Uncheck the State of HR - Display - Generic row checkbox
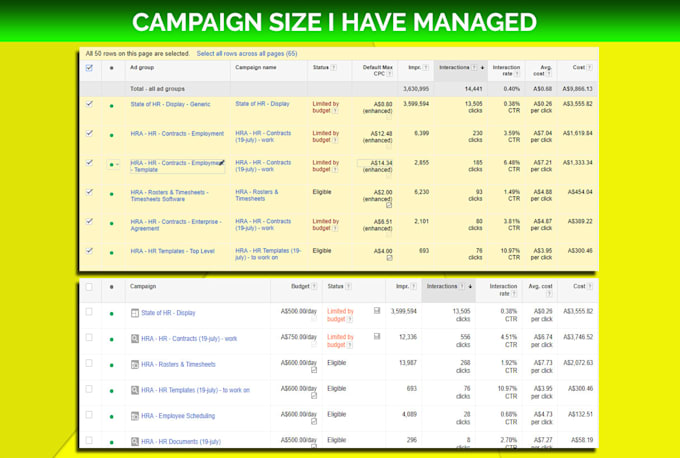Image resolution: width=680 pixels, height=458 pixels. tap(89, 104)
